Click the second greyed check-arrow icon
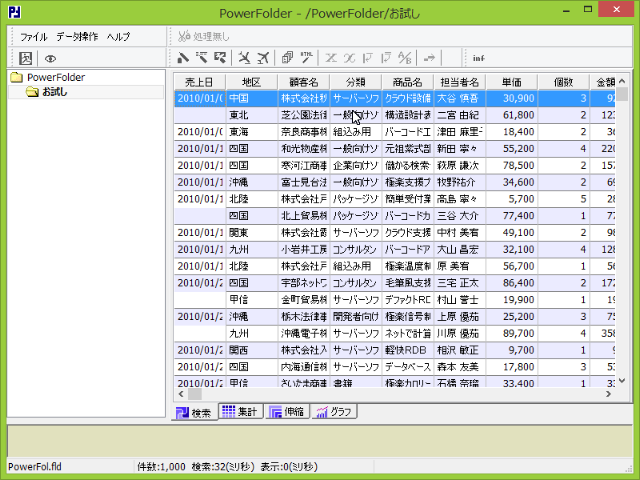 386,58
